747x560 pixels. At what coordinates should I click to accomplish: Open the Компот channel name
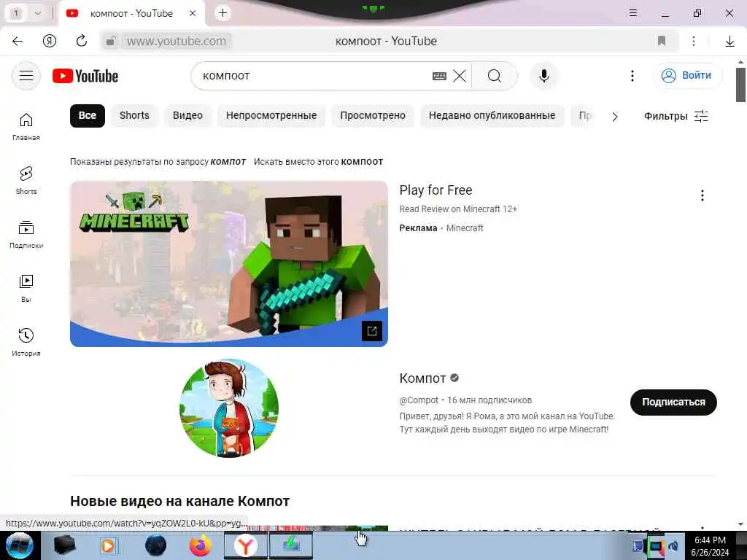coord(422,378)
